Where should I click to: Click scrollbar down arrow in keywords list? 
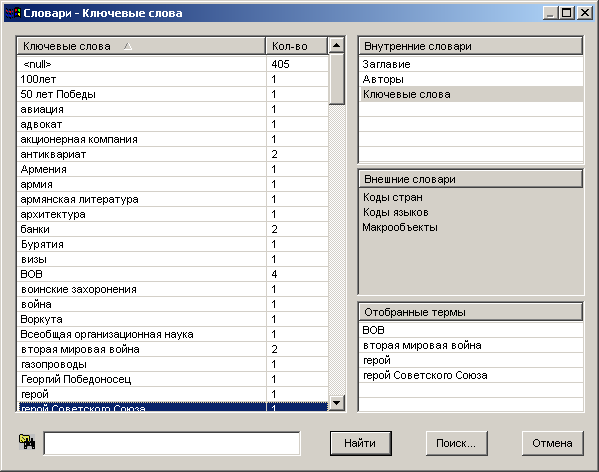click(x=337, y=402)
